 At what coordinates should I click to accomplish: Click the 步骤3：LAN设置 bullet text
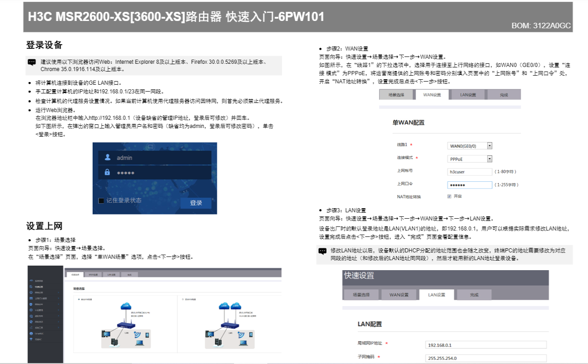coord(346,210)
